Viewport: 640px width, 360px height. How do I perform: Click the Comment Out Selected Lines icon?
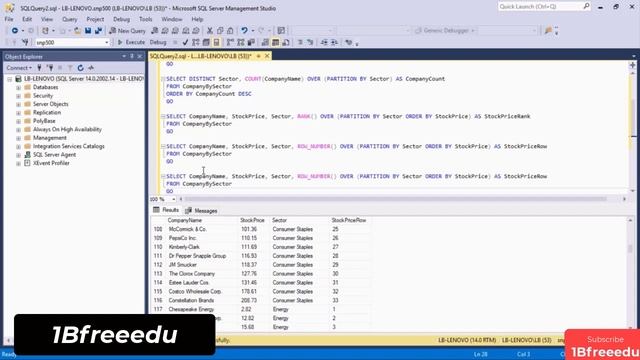(x=300, y=42)
